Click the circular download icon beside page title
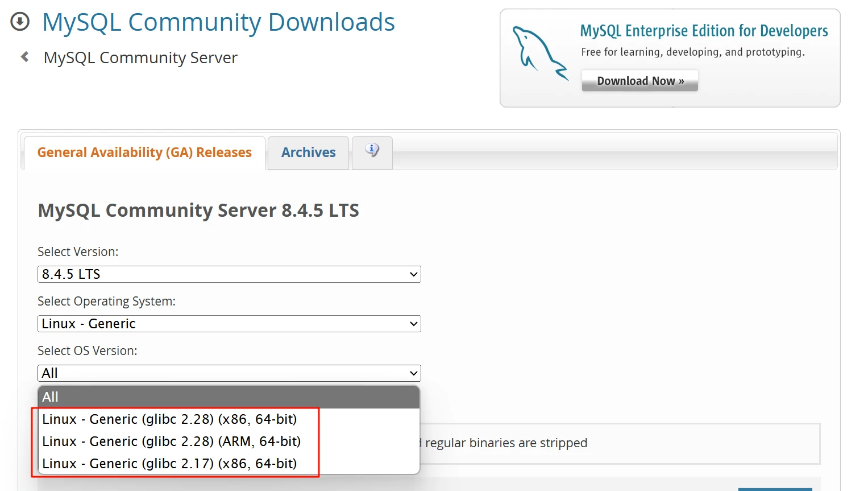 [20, 22]
